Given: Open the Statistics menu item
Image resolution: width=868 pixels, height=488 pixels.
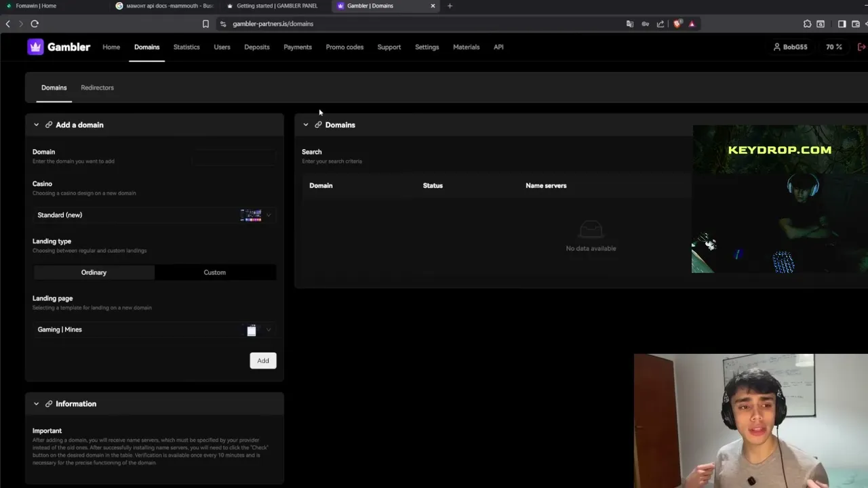Looking at the screenshot, I should [186, 47].
